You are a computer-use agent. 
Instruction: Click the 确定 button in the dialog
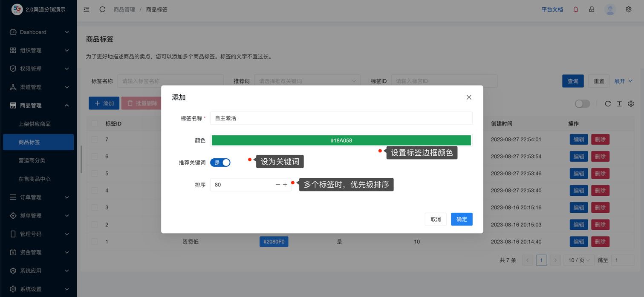(x=462, y=219)
